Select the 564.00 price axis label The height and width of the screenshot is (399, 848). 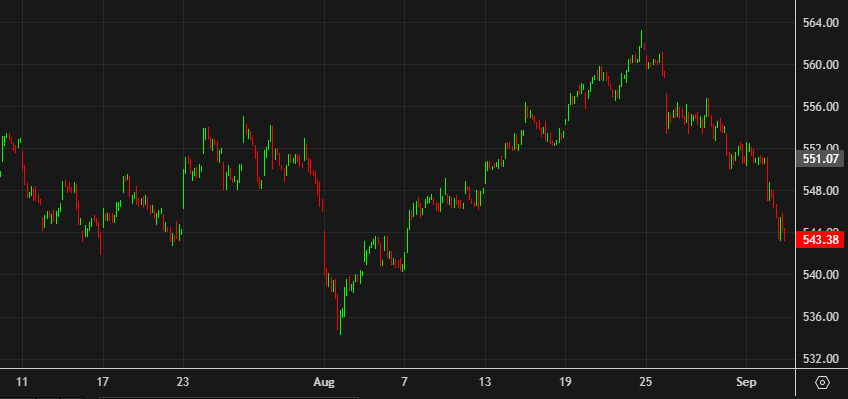821,23
